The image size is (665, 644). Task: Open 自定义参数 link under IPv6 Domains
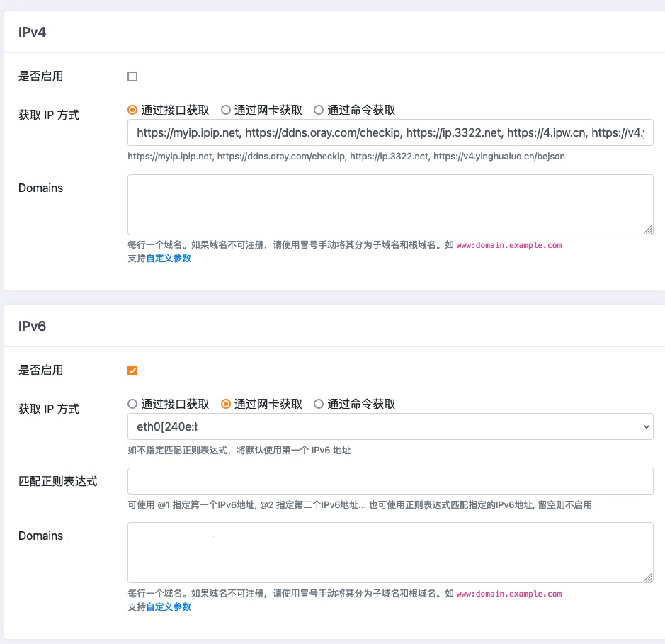click(169, 607)
